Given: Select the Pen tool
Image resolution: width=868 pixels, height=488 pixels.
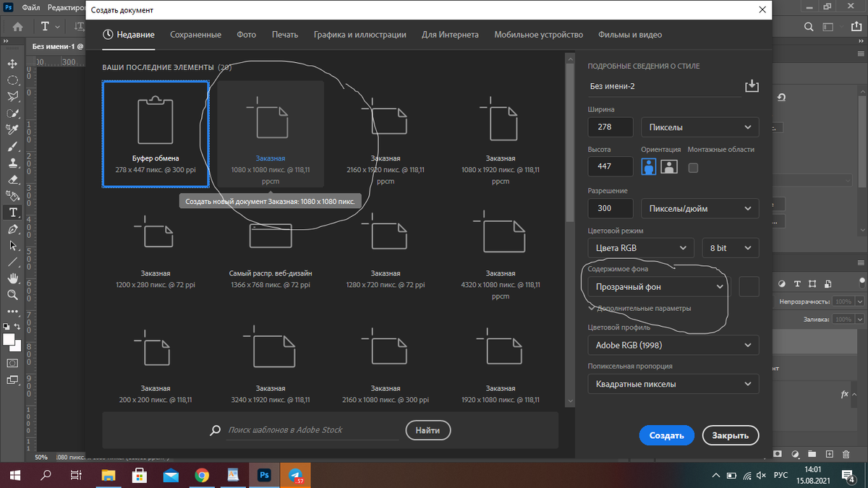Looking at the screenshot, I should [12, 229].
